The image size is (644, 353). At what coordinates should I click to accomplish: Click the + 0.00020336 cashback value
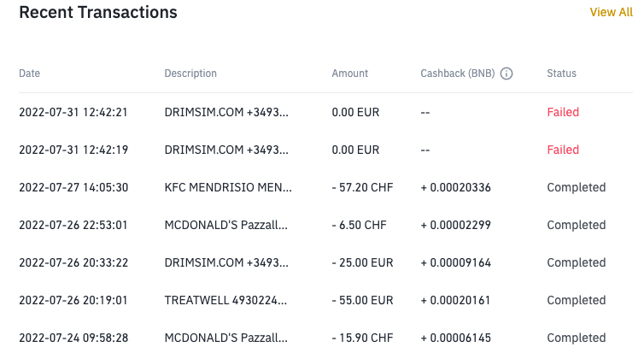[x=455, y=187]
